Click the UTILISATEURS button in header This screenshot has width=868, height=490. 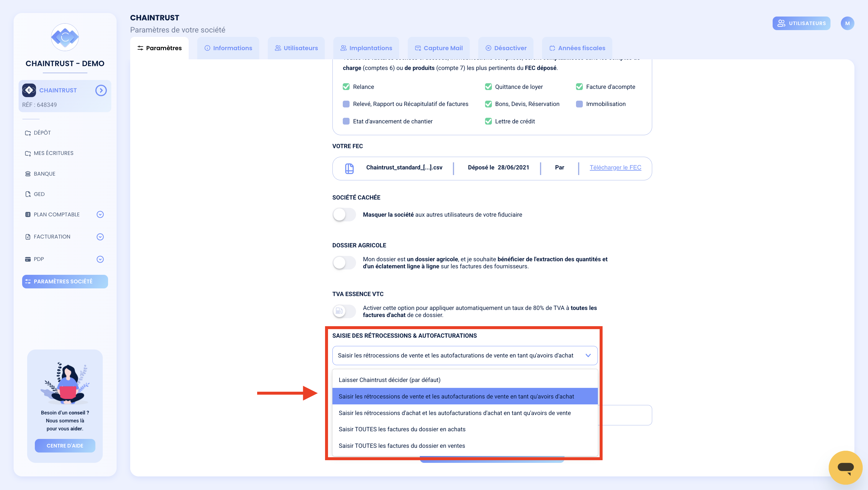click(802, 23)
